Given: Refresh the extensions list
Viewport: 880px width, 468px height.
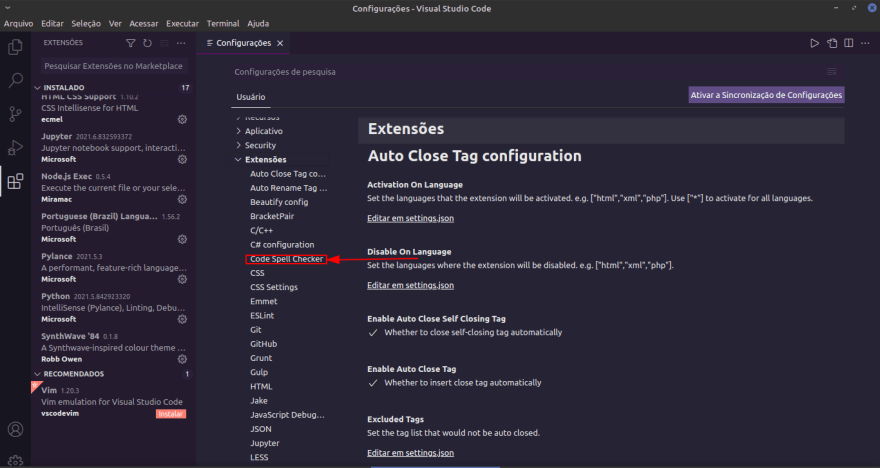Looking at the screenshot, I should 148,43.
